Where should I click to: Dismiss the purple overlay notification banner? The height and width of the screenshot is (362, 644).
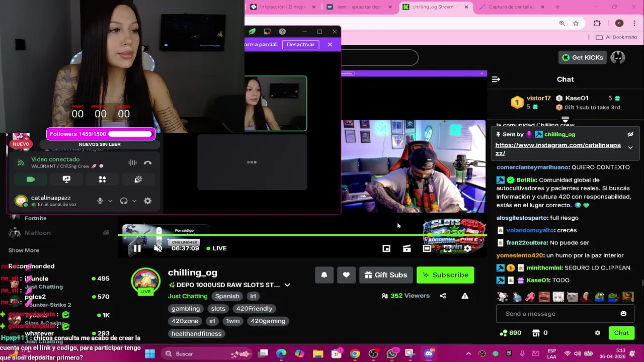point(330,44)
